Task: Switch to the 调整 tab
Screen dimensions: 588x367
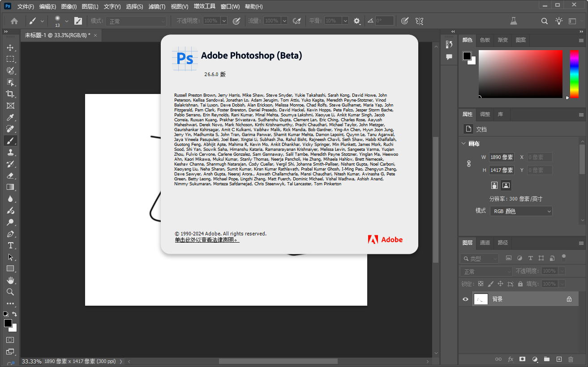Action: click(x=485, y=114)
